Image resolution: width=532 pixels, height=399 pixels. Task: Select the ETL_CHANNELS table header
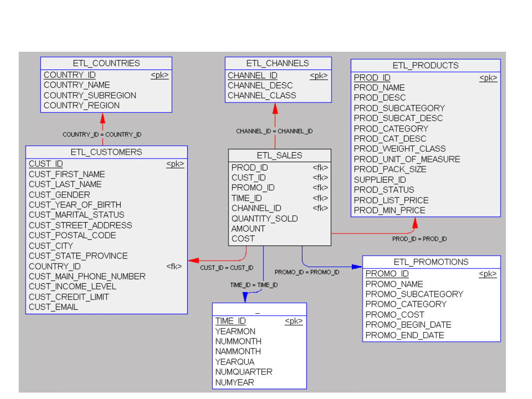[278, 63]
